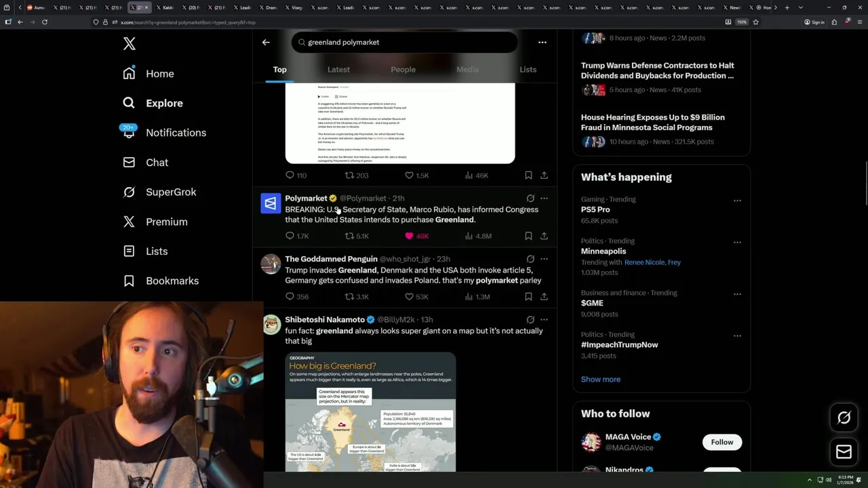Bookmark the post with 46K views
Screen dimensions: 868x488
[x=528, y=176]
